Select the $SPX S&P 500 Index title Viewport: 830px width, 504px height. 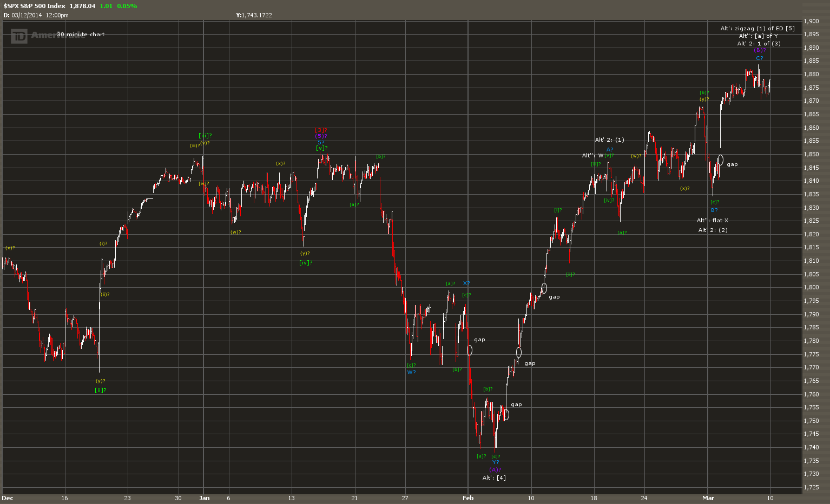(34, 6)
